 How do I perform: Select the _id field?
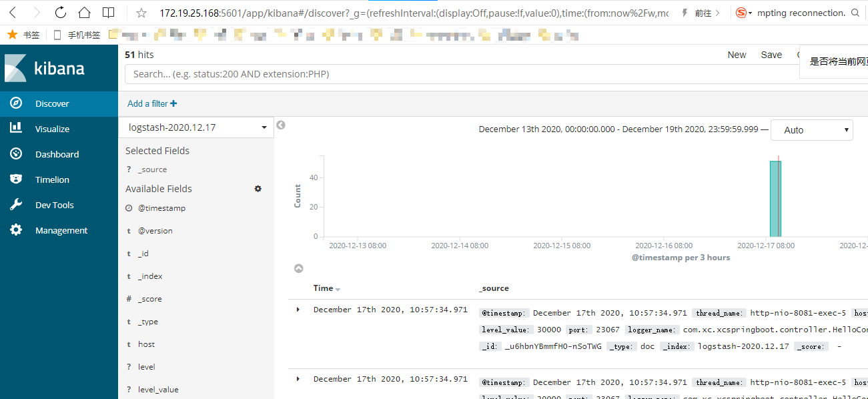pos(143,254)
